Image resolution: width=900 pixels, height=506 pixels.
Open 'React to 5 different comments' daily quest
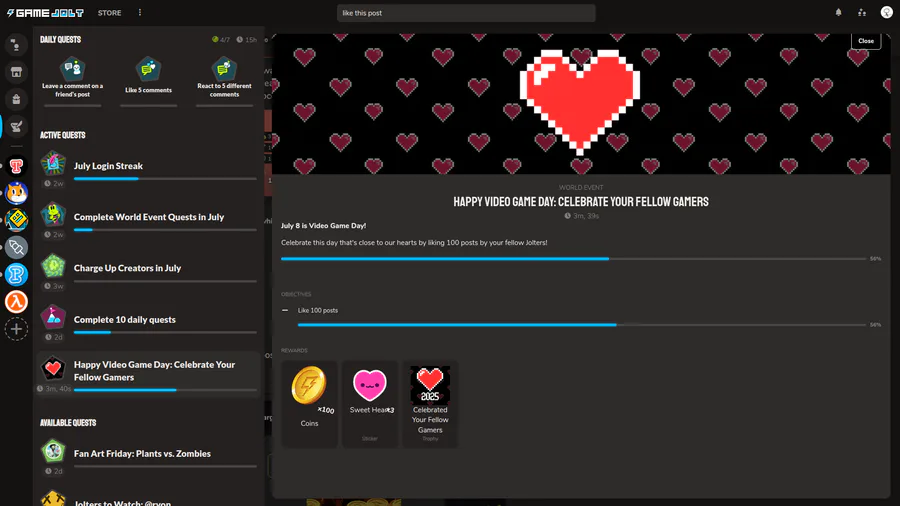click(224, 81)
